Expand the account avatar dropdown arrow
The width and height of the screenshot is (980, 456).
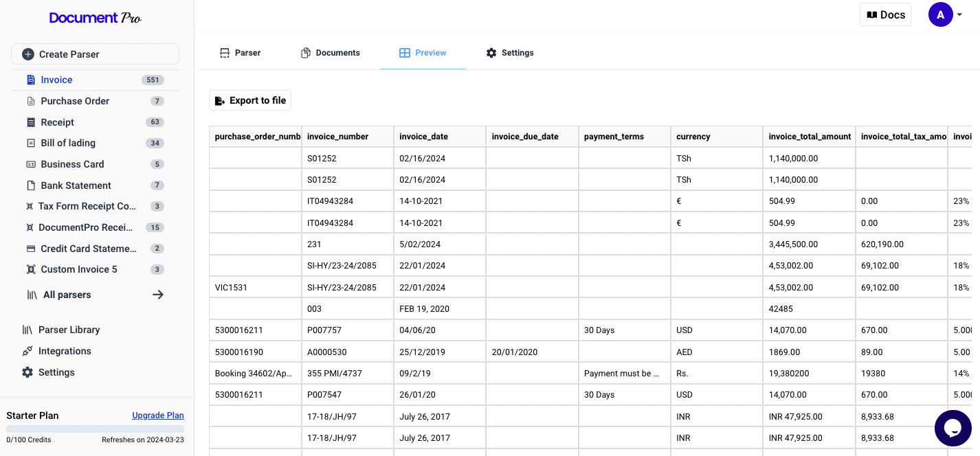click(x=959, y=14)
